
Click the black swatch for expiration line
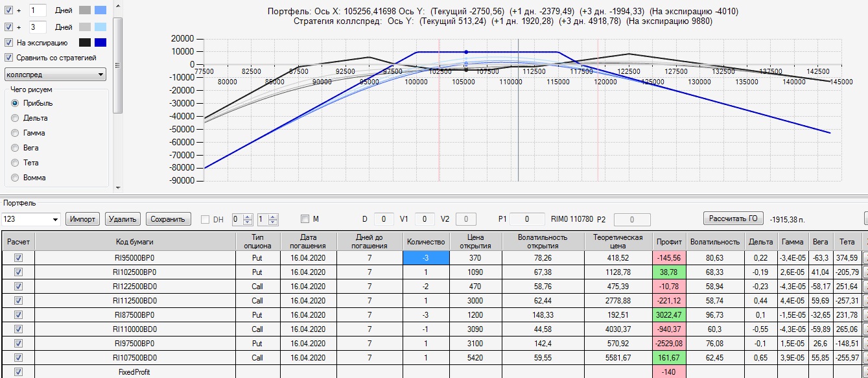(x=85, y=43)
